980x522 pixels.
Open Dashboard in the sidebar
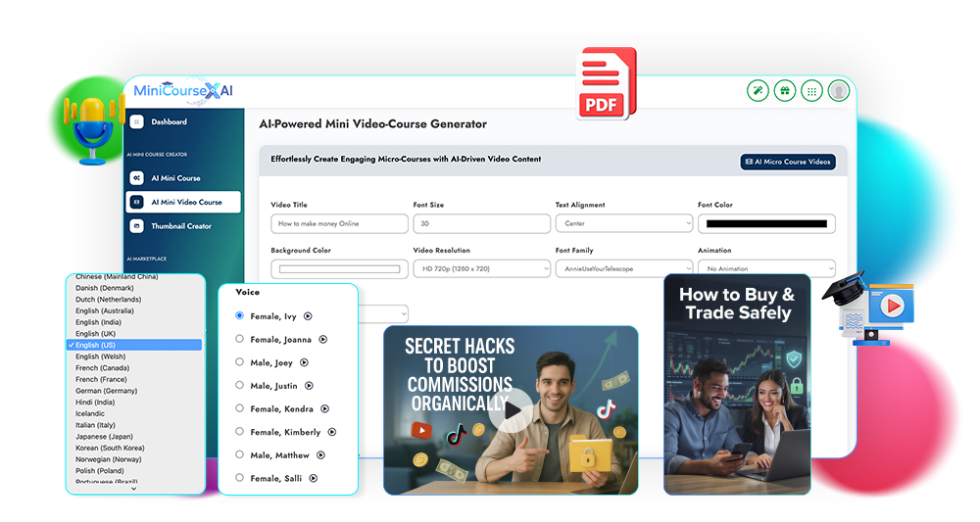[169, 122]
